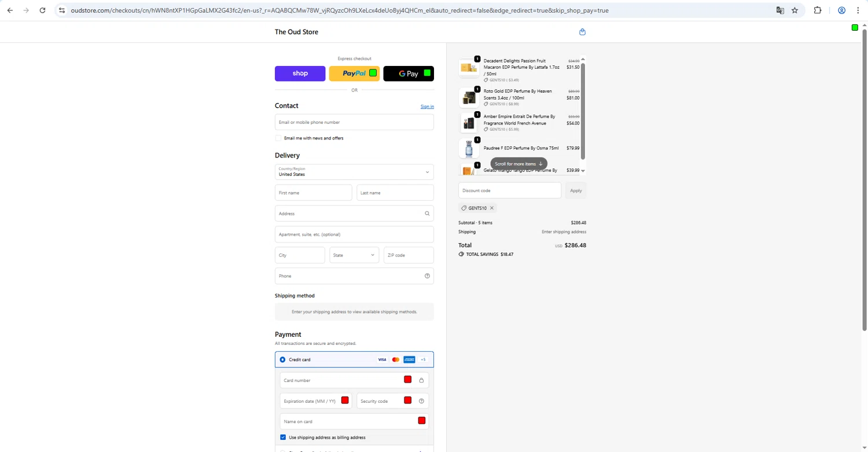Focus the Last name field
The height and width of the screenshot is (452, 868).
coord(395,193)
